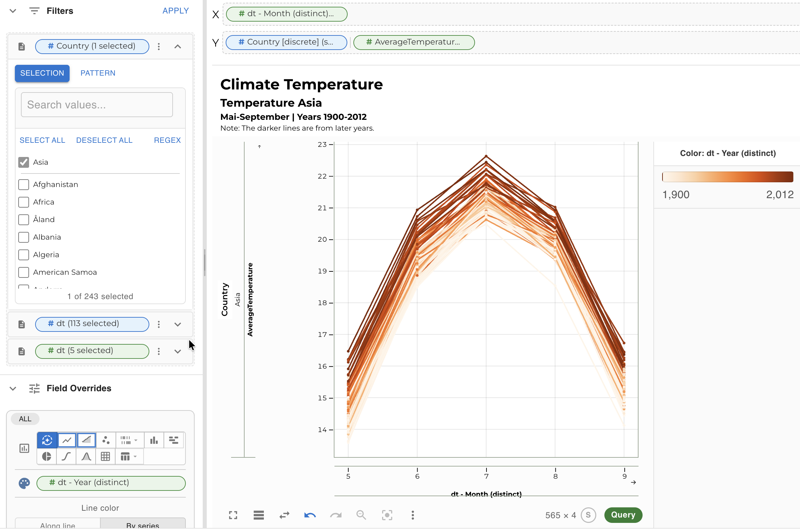Click the focus selection icon
This screenshot has width=800, height=532.
pyautogui.click(x=387, y=515)
